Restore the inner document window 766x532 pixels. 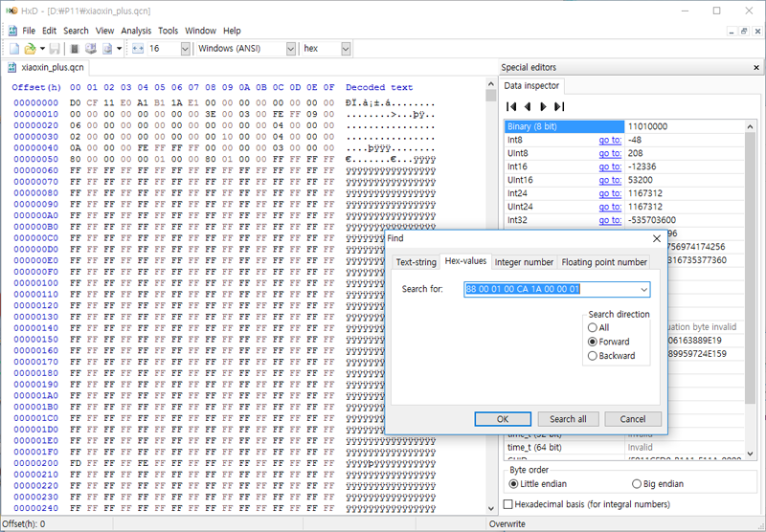(x=744, y=31)
